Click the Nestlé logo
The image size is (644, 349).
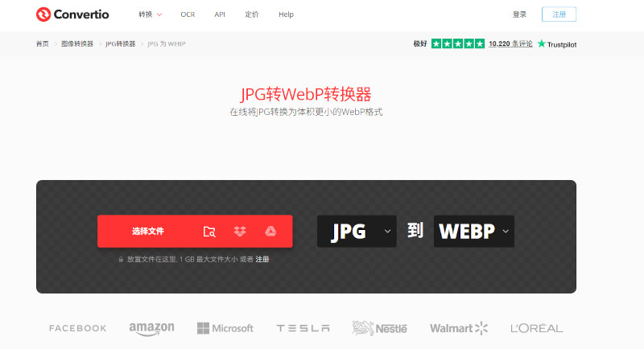(x=379, y=329)
